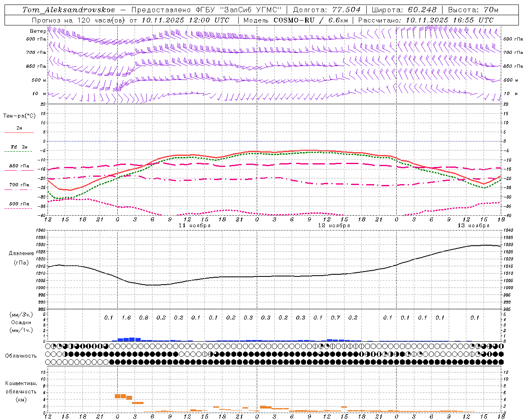The image size is (525, 420).
Task: Click the 850 гПа temperature legend entry
Action: 19,166
